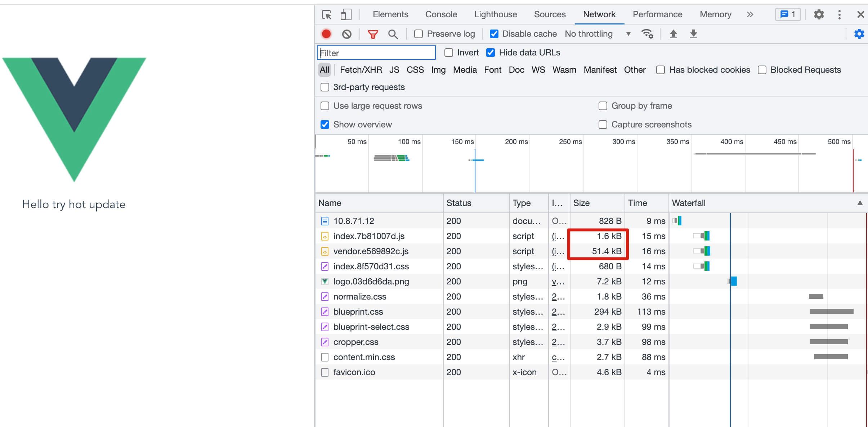Screen dimensions: 868x427
Task: Enable the Preserve log checkbox
Action: pyautogui.click(x=419, y=34)
